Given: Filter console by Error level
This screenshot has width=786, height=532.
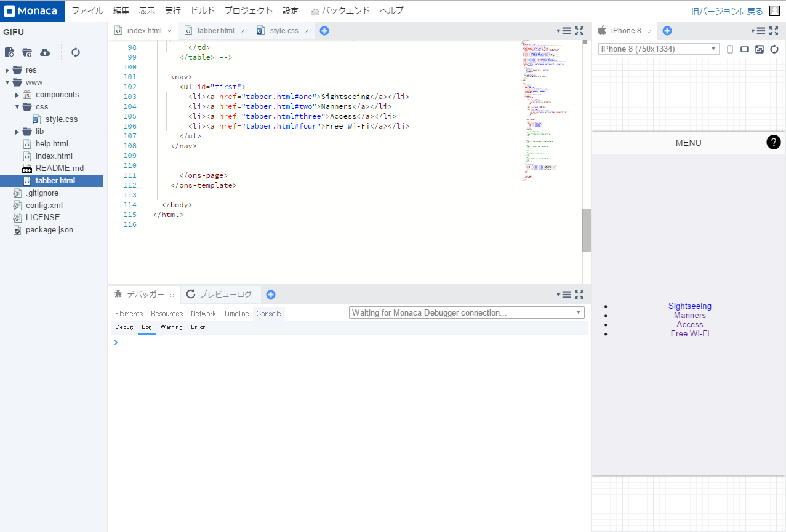Looking at the screenshot, I should click(198, 327).
